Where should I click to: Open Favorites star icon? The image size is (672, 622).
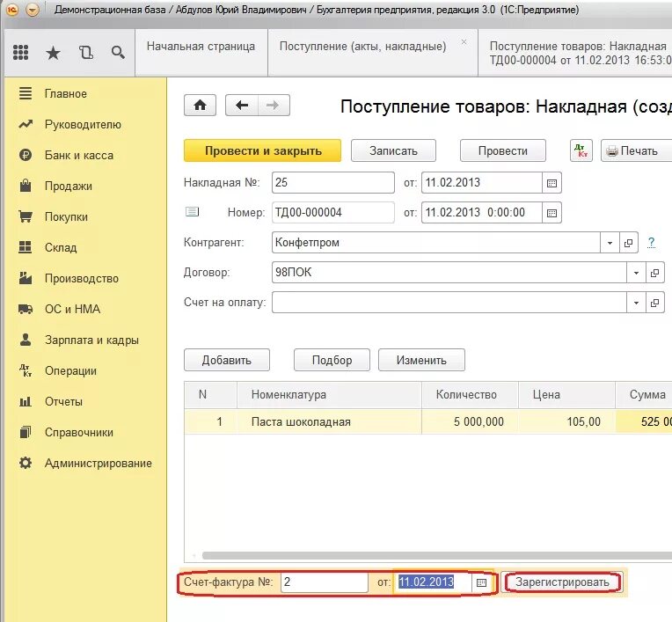pyautogui.click(x=53, y=53)
